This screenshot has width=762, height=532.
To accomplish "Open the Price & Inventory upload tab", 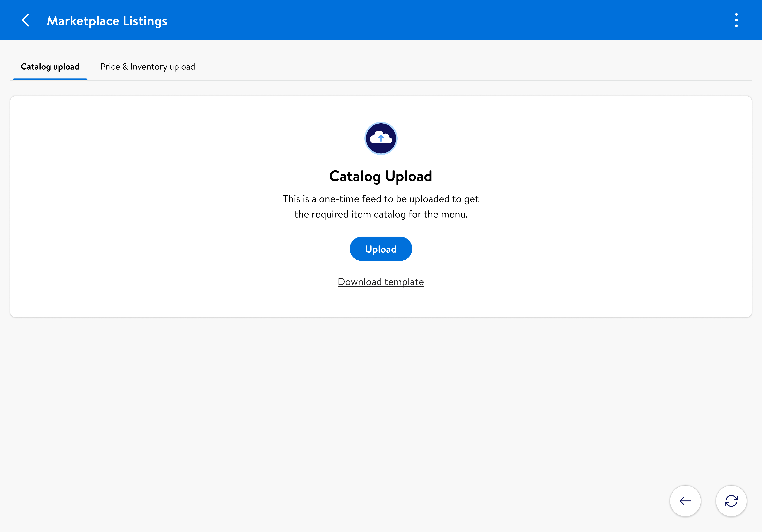I will pyautogui.click(x=147, y=67).
